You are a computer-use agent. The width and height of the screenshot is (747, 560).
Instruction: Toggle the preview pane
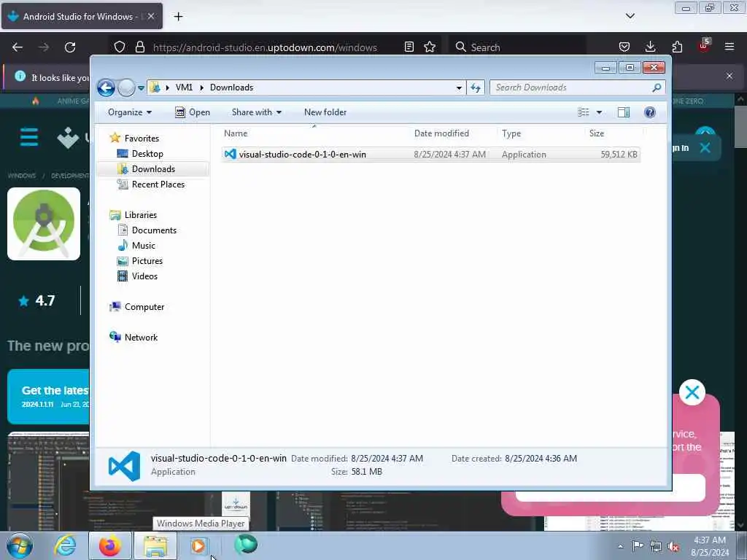(x=624, y=112)
